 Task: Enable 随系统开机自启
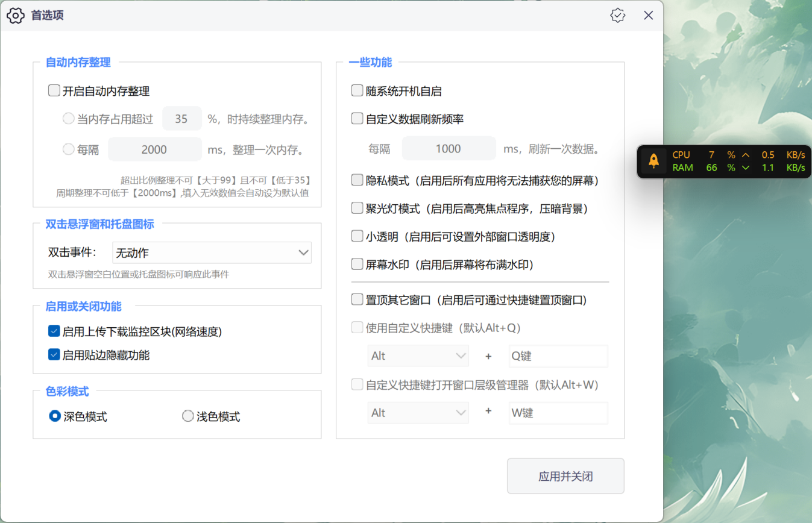[x=357, y=90]
